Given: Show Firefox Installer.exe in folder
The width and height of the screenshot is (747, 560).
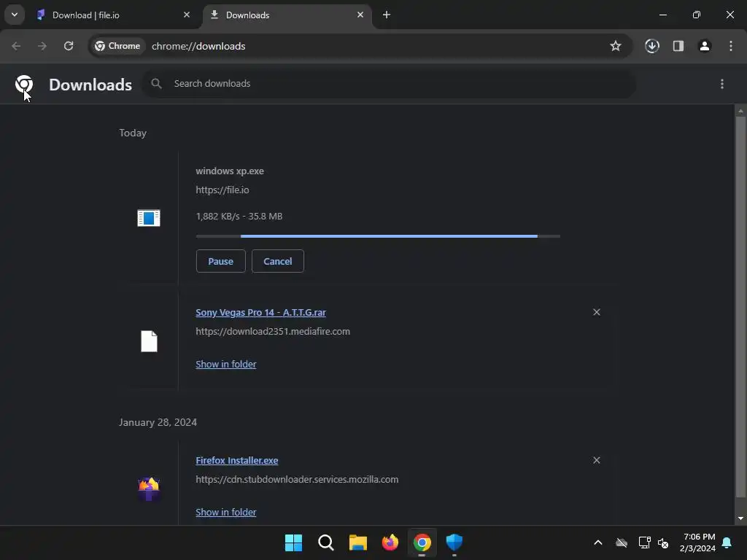Looking at the screenshot, I should pyautogui.click(x=226, y=513).
